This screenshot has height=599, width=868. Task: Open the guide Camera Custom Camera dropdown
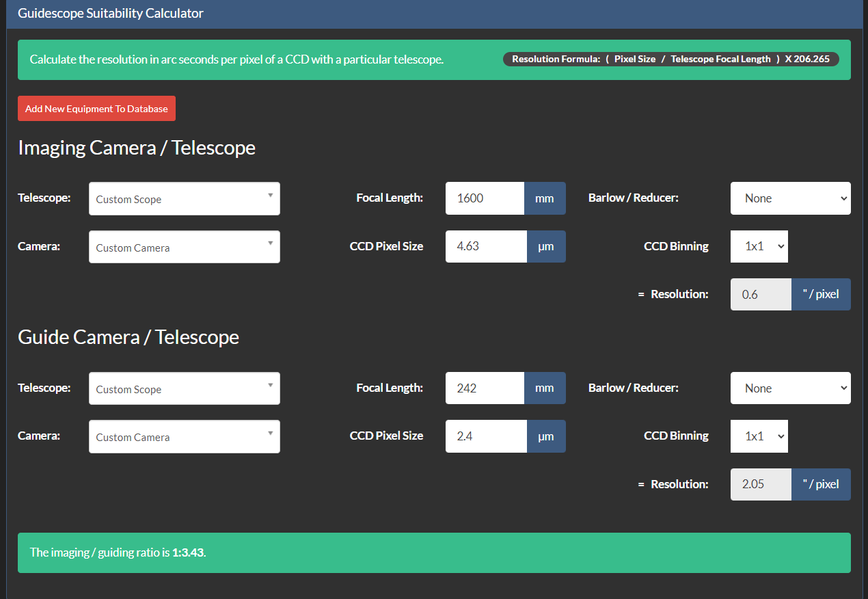tap(184, 437)
